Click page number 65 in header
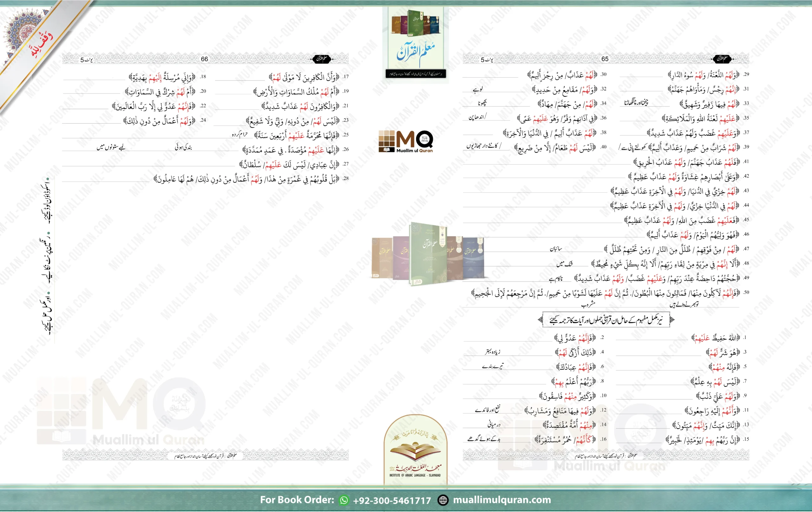This screenshot has width=812, height=512. 605,59
